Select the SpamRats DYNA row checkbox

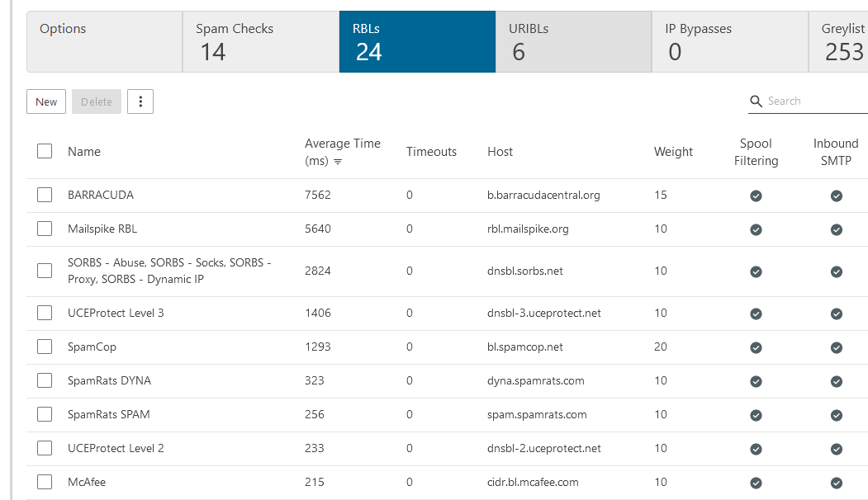click(45, 380)
